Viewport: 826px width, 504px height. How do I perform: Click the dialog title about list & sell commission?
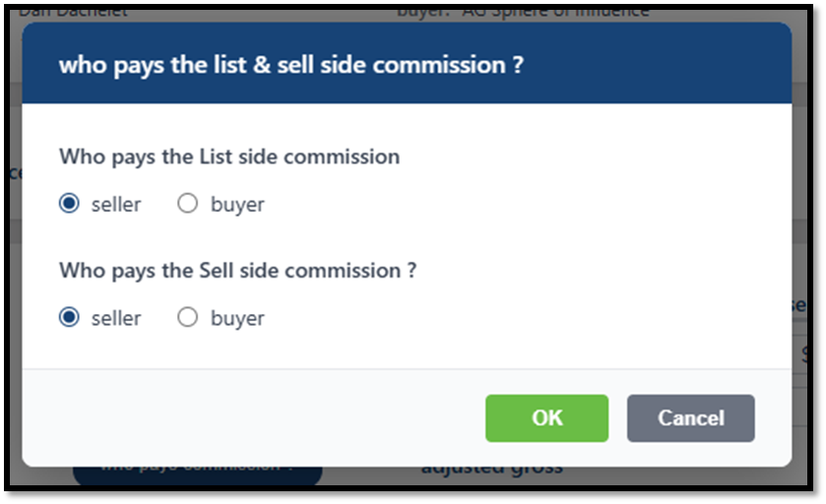tap(290, 65)
